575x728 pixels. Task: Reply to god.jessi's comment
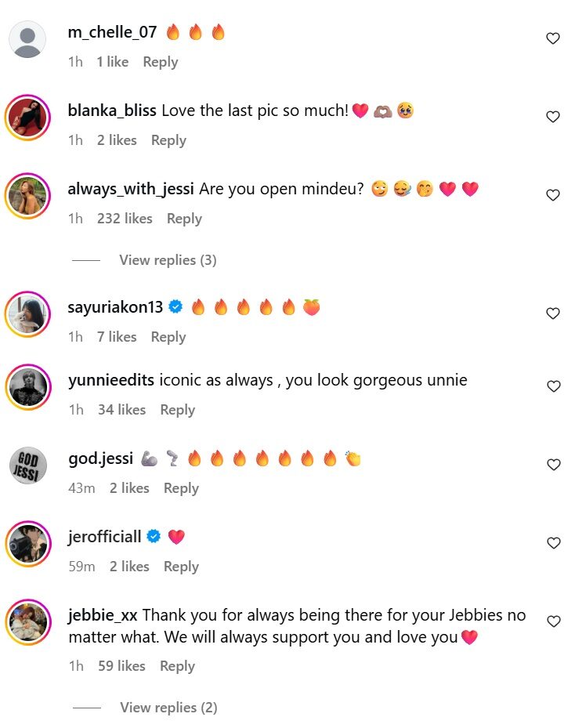[181, 487]
